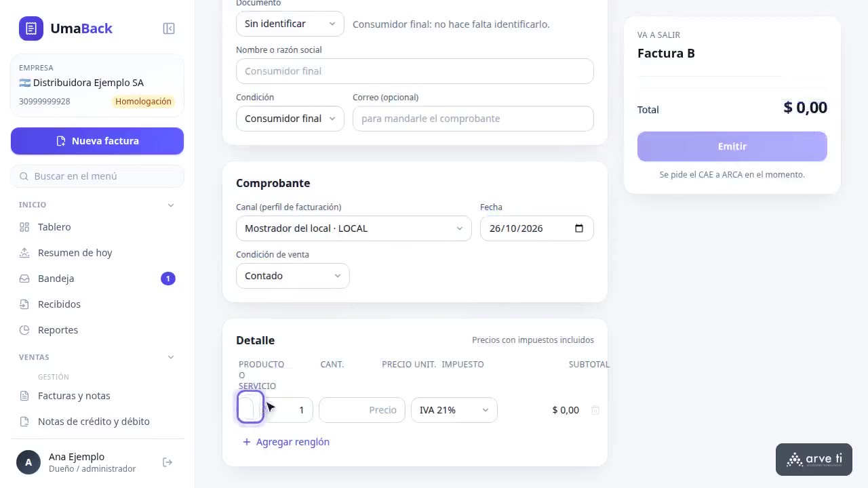Click the Nombre o razón social field
Image resolution: width=868 pixels, height=488 pixels.
pyautogui.click(x=415, y=71)
